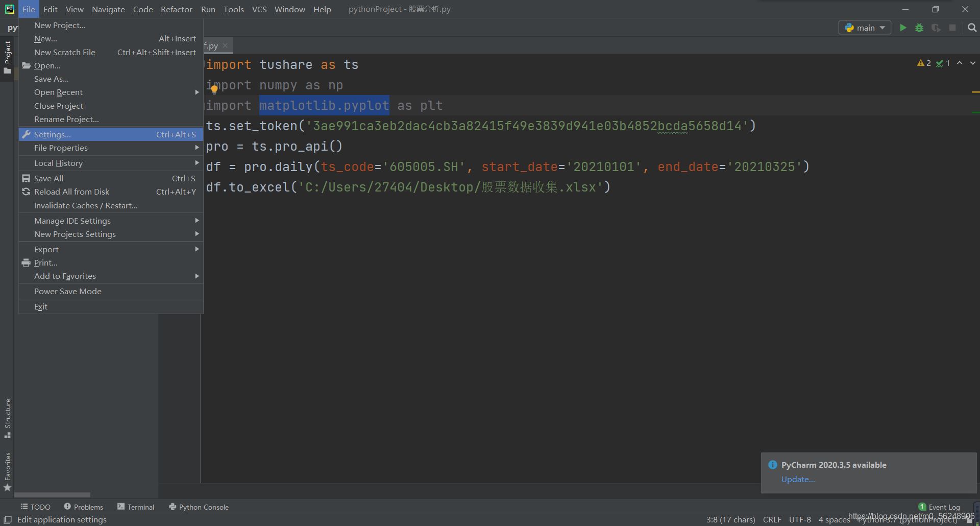Image resolution: width=980 pixels, height=526 pixels.
Task: Click the Update... link in notification
Action: coord(798,480)
